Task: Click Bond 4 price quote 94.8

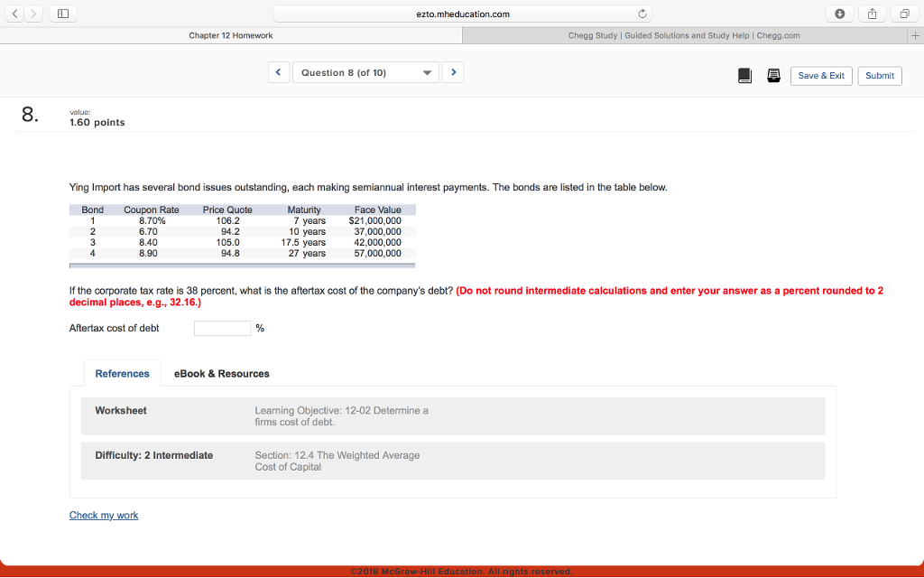Action: pos(230,254)
